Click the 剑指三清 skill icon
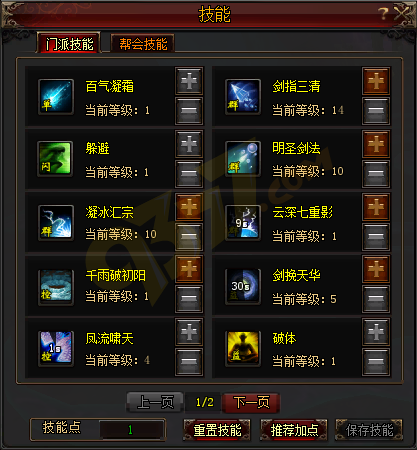 click(x=243, y=97)
